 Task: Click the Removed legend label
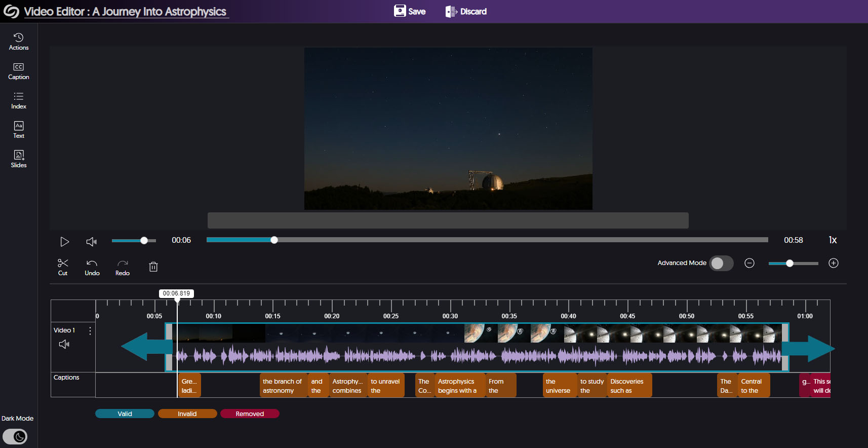click(250, 414)
